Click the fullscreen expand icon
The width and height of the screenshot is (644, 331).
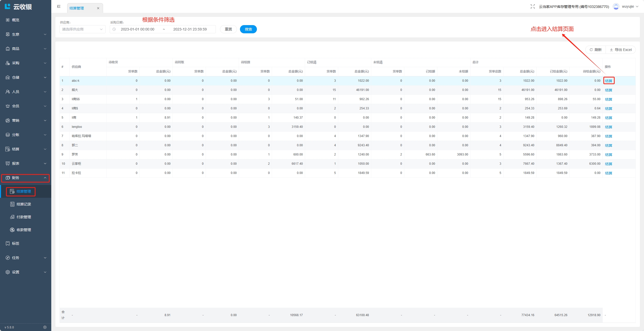pos(532,7)
